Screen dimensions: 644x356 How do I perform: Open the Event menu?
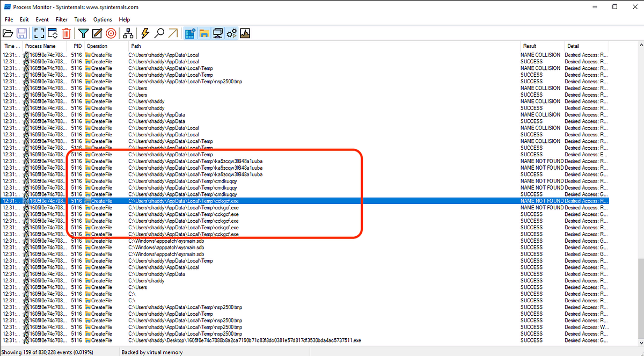42,20
